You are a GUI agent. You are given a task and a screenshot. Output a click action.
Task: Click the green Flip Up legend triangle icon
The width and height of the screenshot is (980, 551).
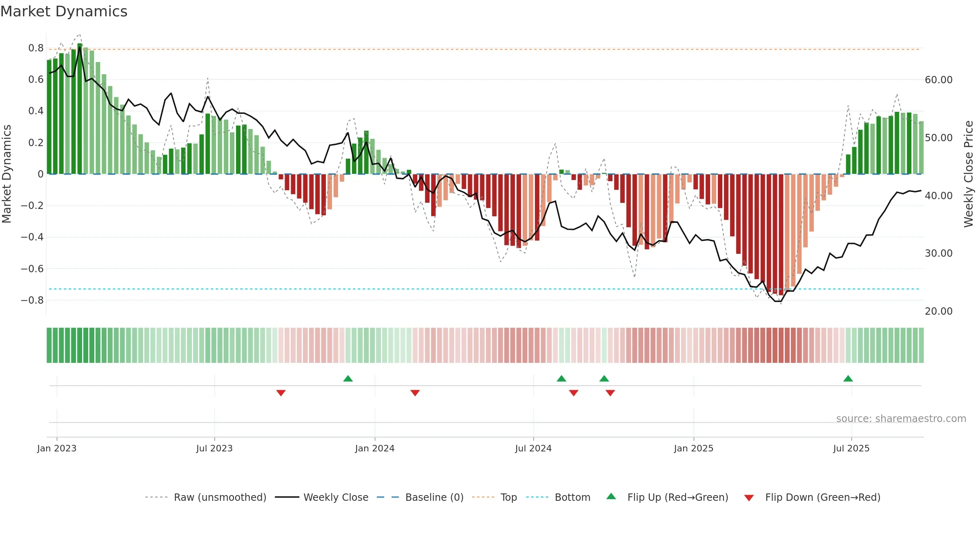coord(611,496)
